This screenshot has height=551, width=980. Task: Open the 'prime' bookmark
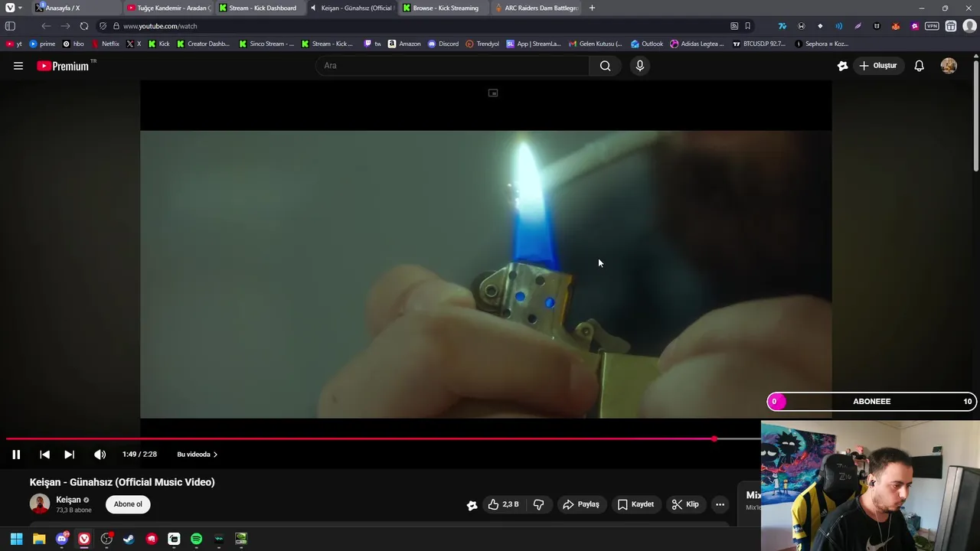[x=42, y=44]
